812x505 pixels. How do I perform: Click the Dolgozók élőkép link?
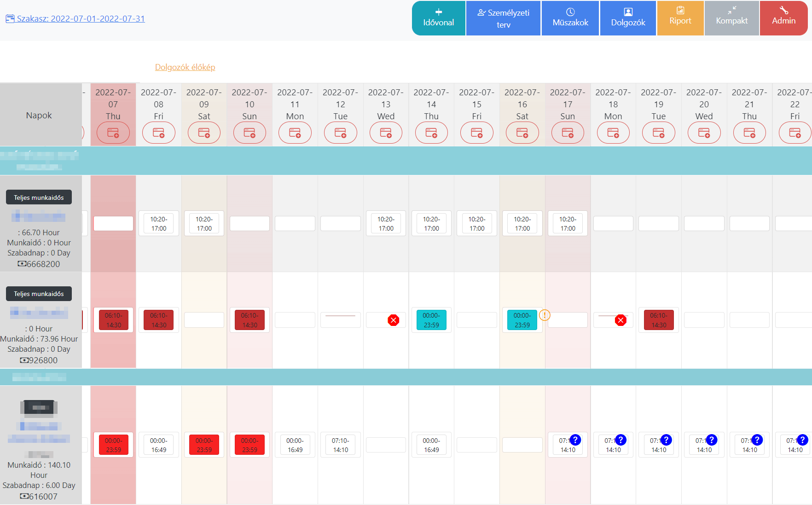click(x=185, y=67)
